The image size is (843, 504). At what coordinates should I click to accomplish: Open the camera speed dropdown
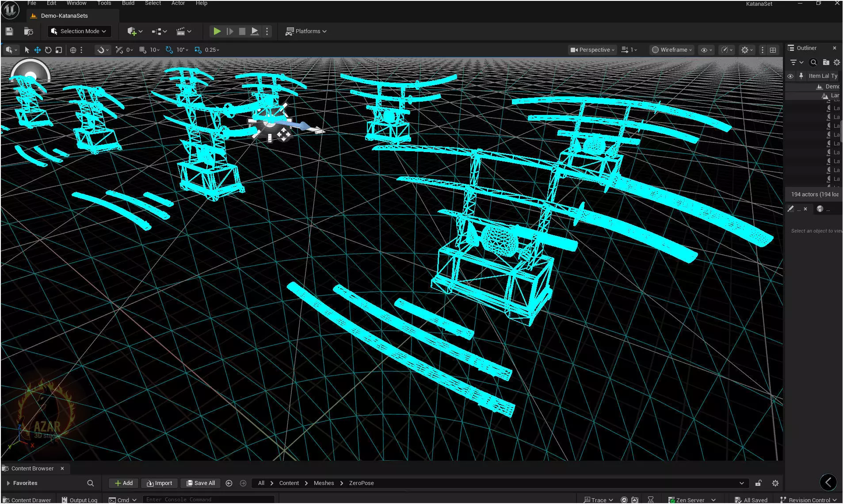point(629,50)
